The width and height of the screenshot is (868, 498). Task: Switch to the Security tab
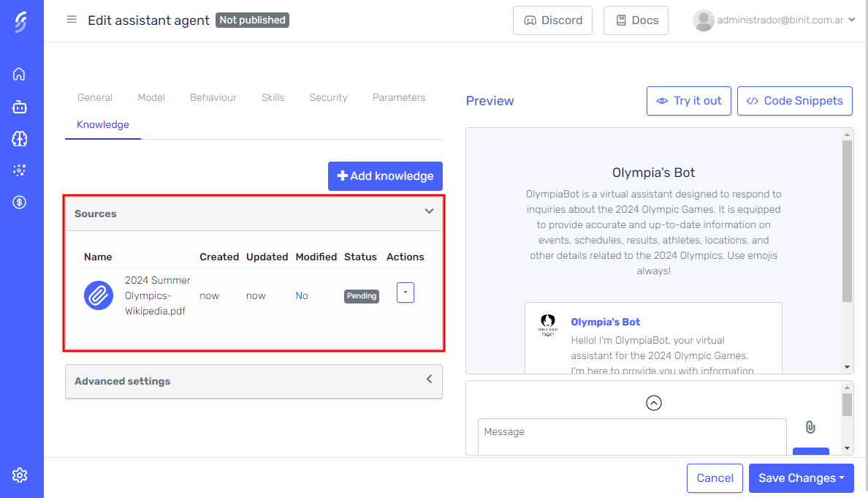pos(328,97)
